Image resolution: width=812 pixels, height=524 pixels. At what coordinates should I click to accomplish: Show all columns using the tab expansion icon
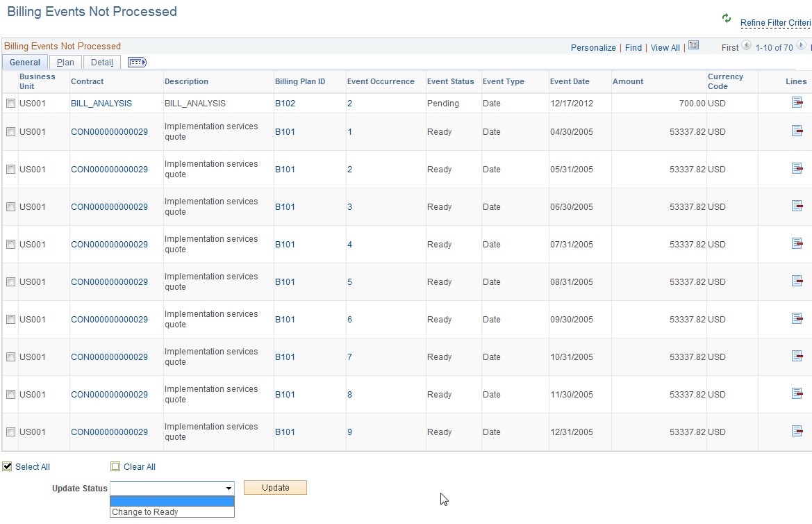(137, 62)
